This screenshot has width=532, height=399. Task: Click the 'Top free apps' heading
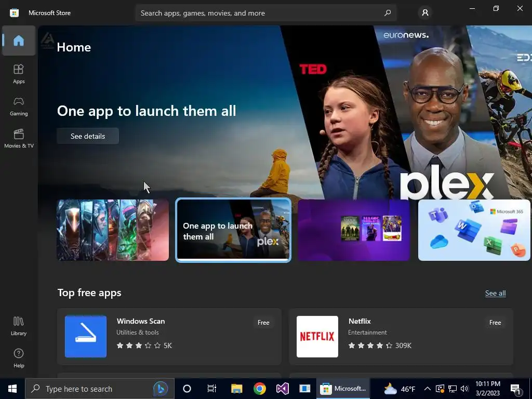[x=89, y=293]
